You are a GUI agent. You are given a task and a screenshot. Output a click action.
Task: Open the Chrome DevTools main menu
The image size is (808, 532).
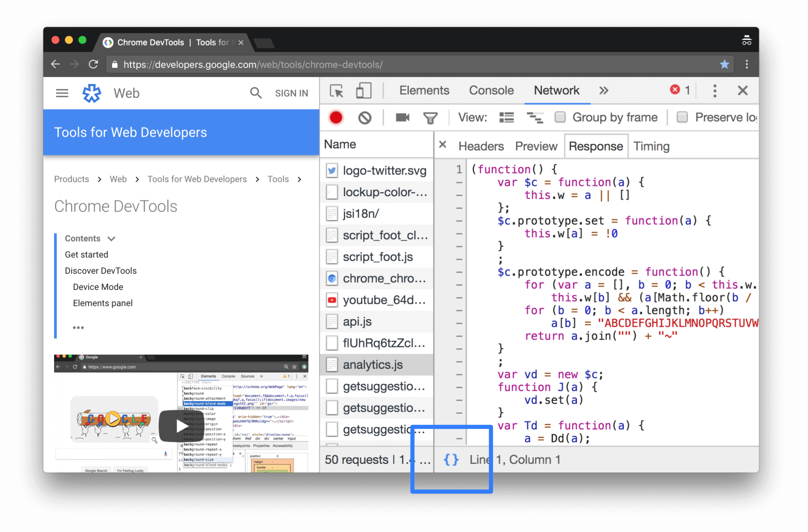(x=714, y=91)
